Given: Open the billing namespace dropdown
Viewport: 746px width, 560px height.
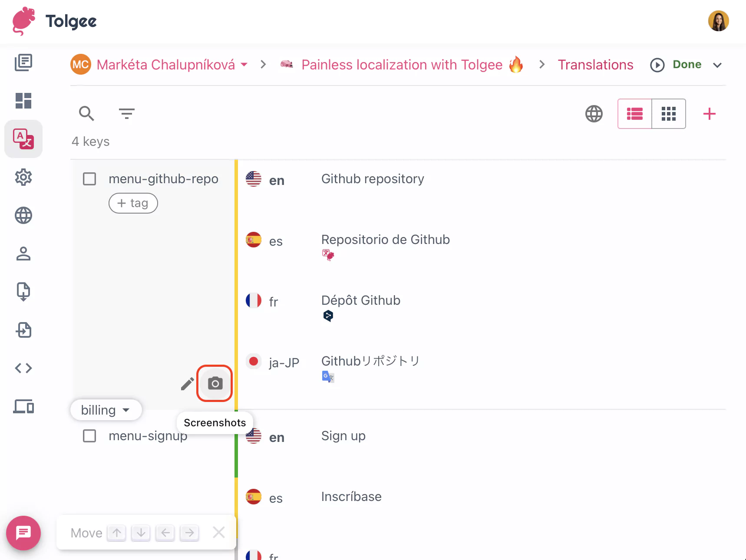Looking at the screenshot, I should pos(106,409).
